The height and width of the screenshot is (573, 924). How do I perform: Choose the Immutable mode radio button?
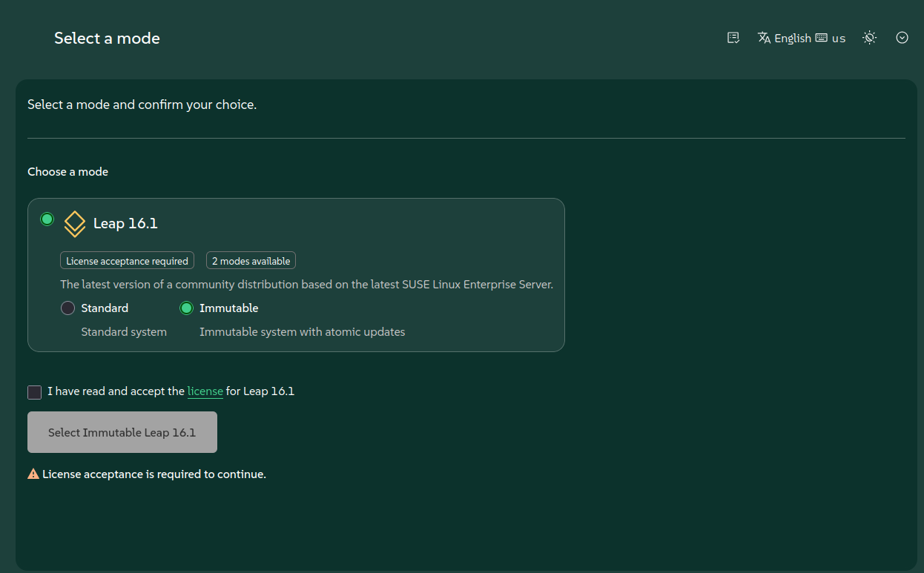point(187,308)
